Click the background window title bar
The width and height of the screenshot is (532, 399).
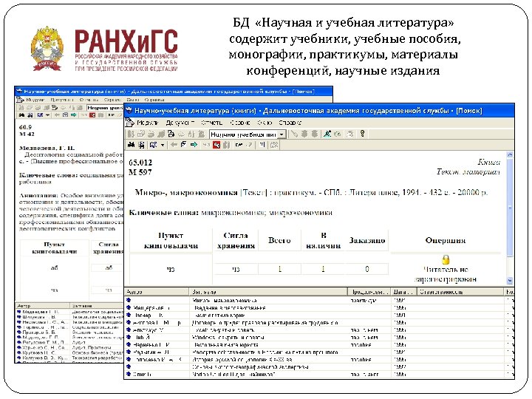(x=174, y=92)
